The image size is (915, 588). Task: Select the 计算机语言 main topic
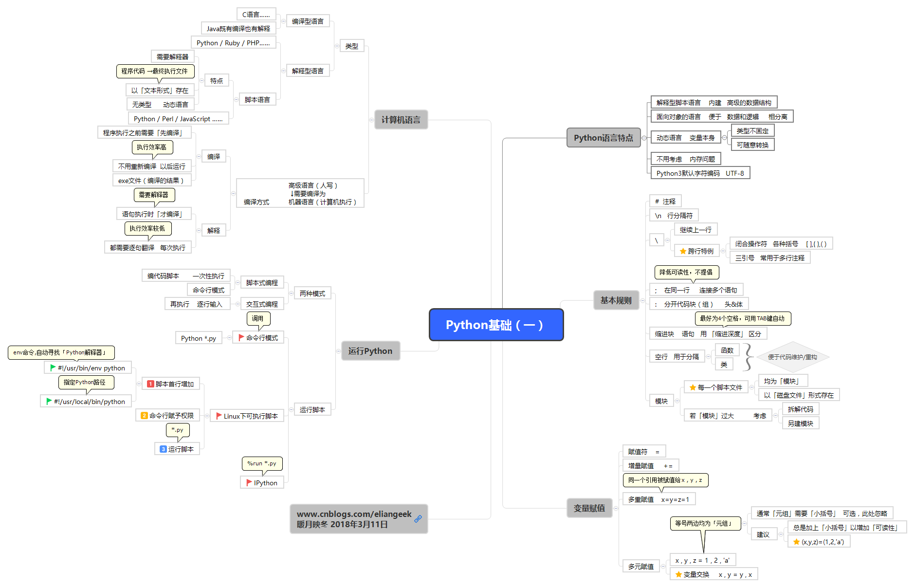pos(401,119)
